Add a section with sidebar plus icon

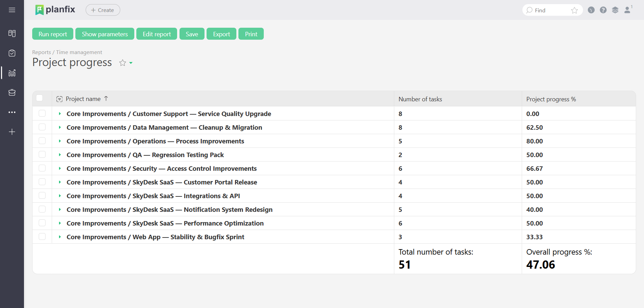12,132
